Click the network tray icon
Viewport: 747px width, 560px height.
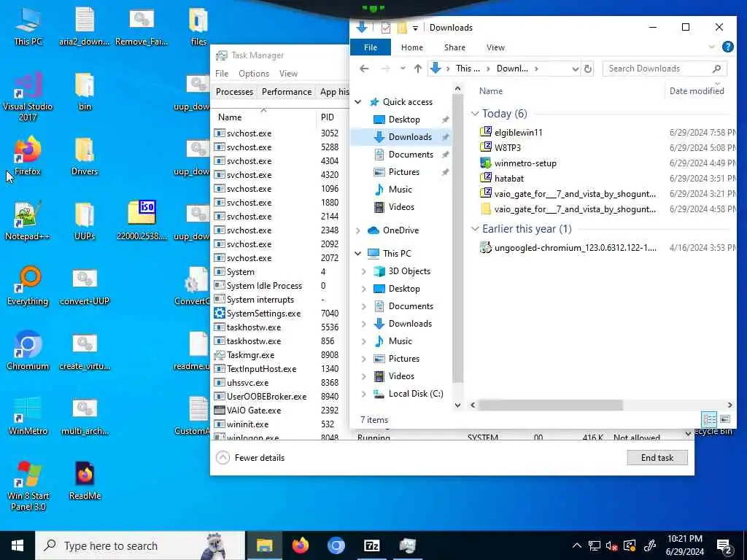click(594, 545)
